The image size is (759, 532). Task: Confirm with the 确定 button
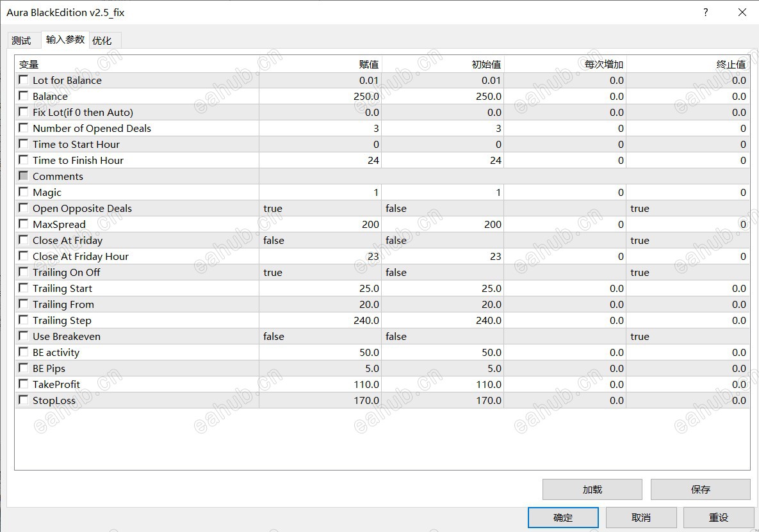point(563,517)
